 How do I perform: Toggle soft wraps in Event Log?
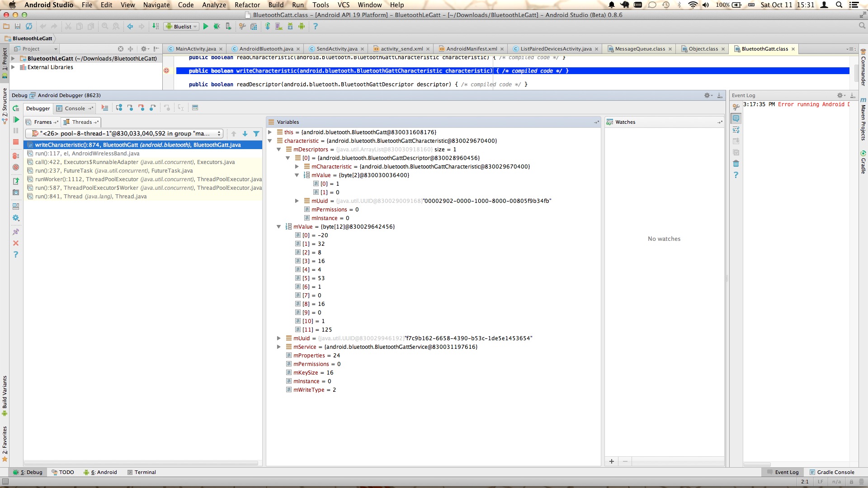point(736,130)
